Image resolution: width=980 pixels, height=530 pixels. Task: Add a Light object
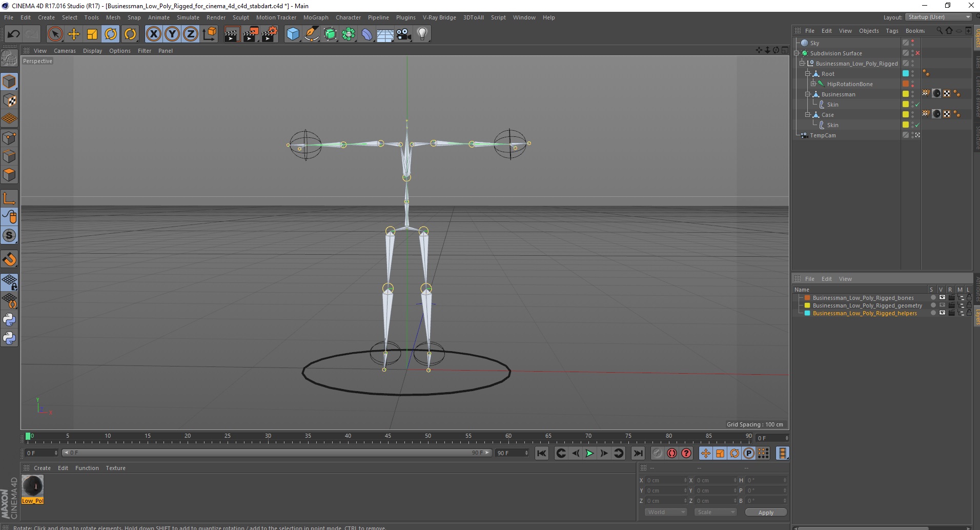422,34
